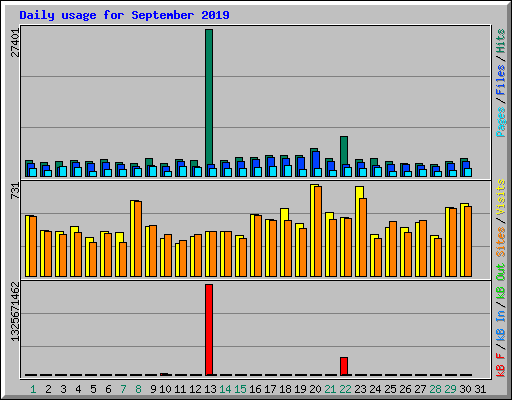Click the day 29 axis label

pos(450,389)
